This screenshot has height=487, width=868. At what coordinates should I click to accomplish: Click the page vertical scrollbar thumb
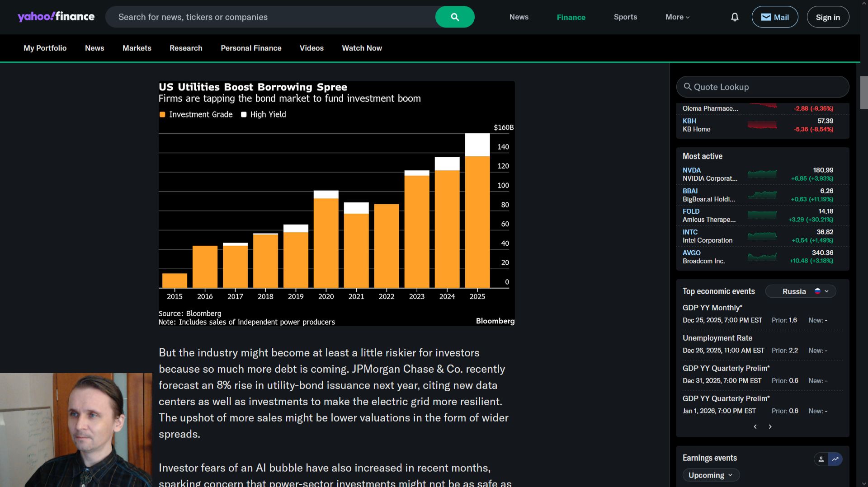864,92
